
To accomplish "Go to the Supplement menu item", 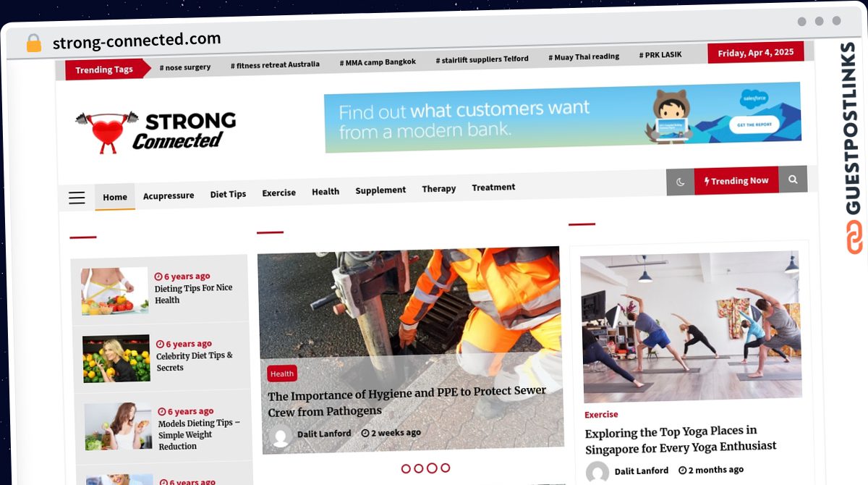I will pyautogui.click(x=380, y=190).
